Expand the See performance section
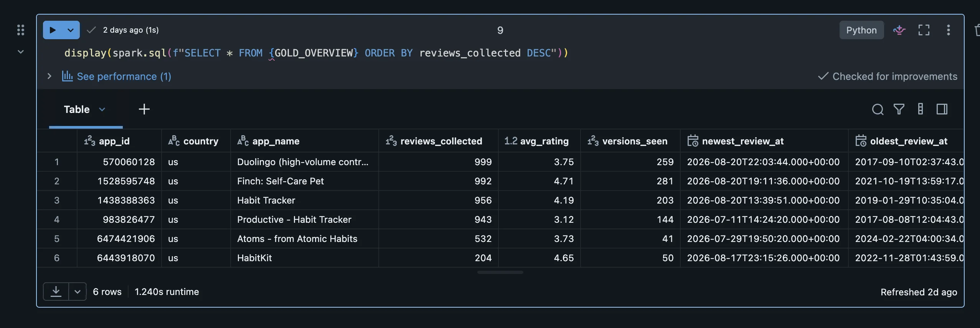 [49, 76]
